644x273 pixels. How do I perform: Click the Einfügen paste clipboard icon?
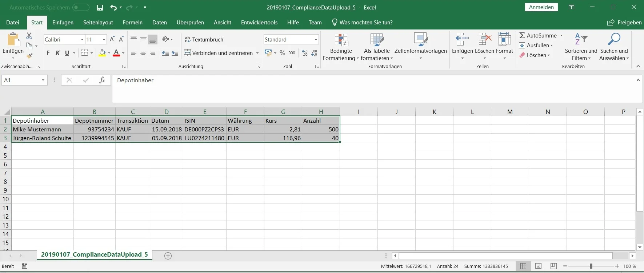click(13, 39)
